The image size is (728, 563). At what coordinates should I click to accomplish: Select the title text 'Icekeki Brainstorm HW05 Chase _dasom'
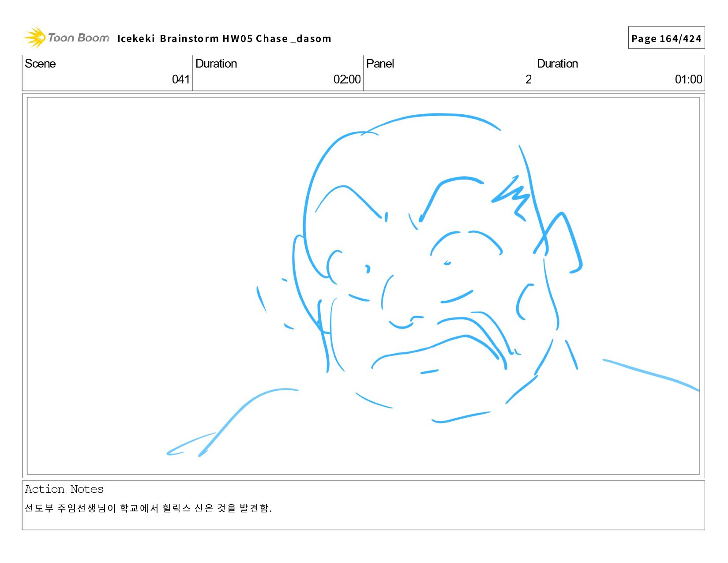tap(224, 39)
